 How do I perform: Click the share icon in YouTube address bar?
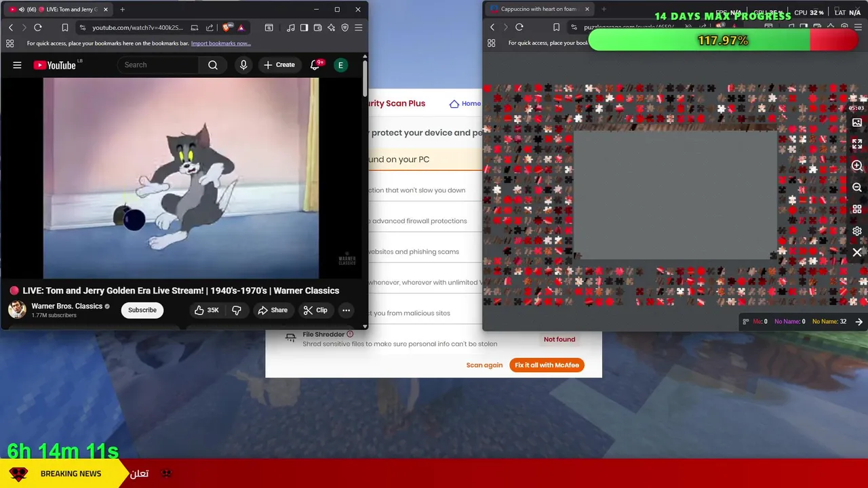pyautogui.click(x=210, y=28)
